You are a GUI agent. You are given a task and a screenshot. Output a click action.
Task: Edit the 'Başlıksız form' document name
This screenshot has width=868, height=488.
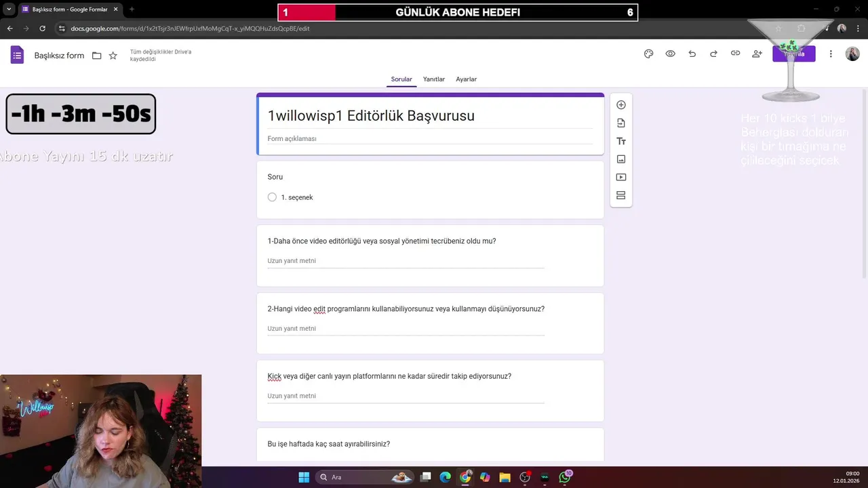tap(59, 56)
